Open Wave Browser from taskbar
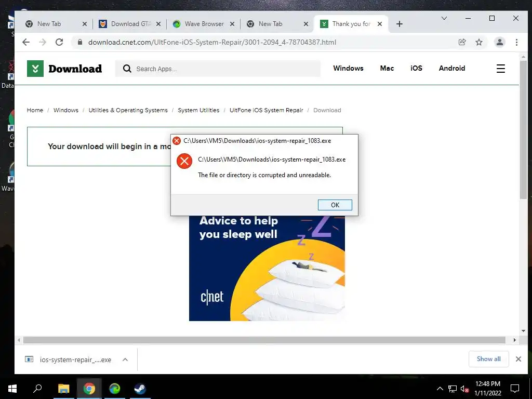The height and width of the screenshot is (399, 532). click(115, 389)
